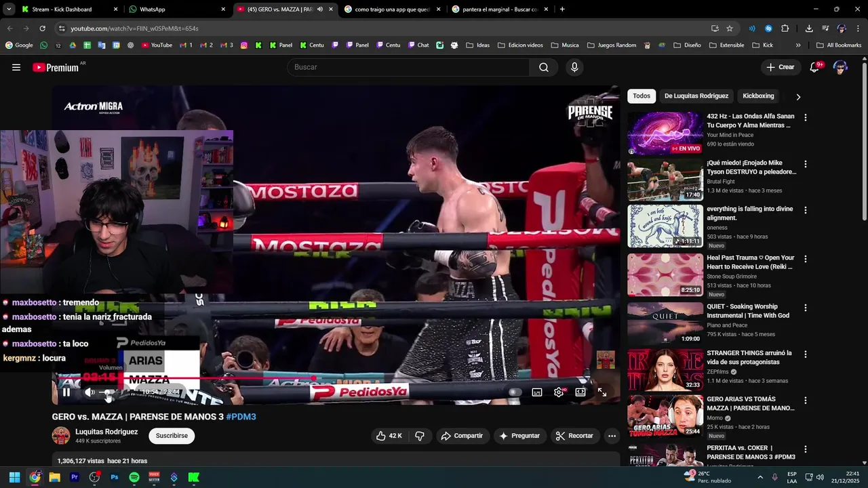Show more filter chips with the arrow
Viewport: 868px width, 488px height.
point(798,97)
